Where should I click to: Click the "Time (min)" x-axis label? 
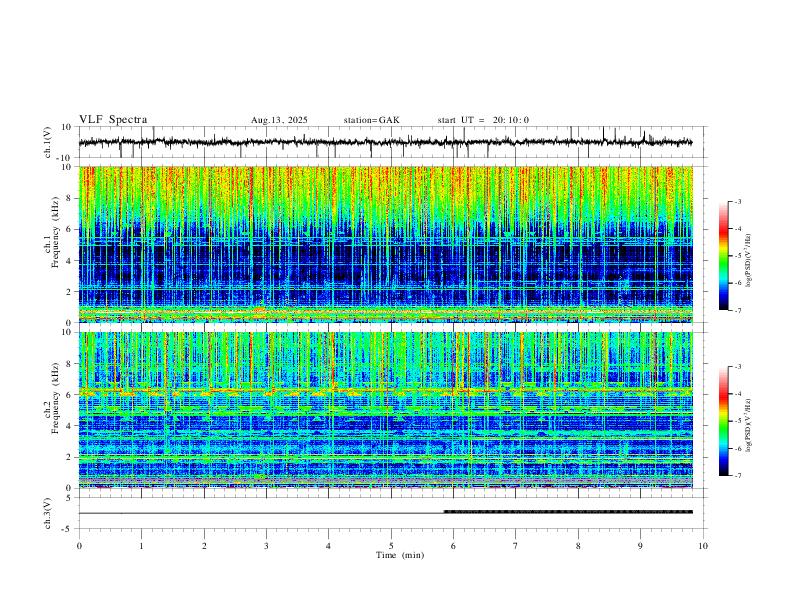pos(400,555)
